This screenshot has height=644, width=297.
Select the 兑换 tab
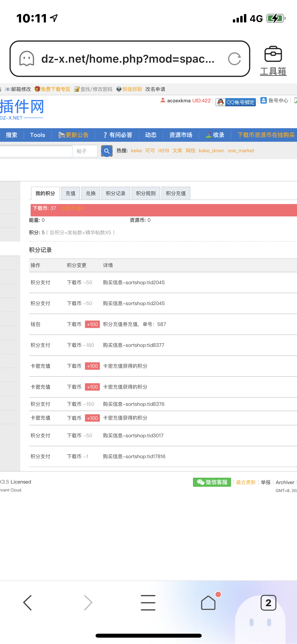pyautogui.click(x=91, y=193)
